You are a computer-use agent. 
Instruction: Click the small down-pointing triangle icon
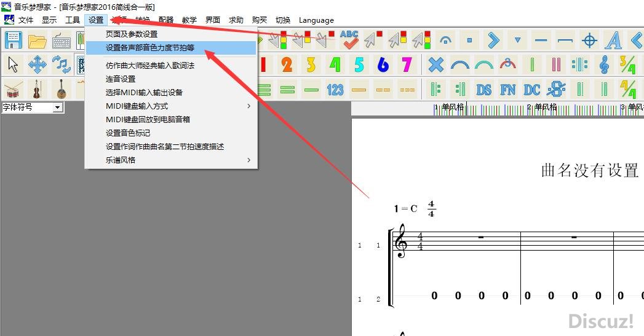[517, 40]
